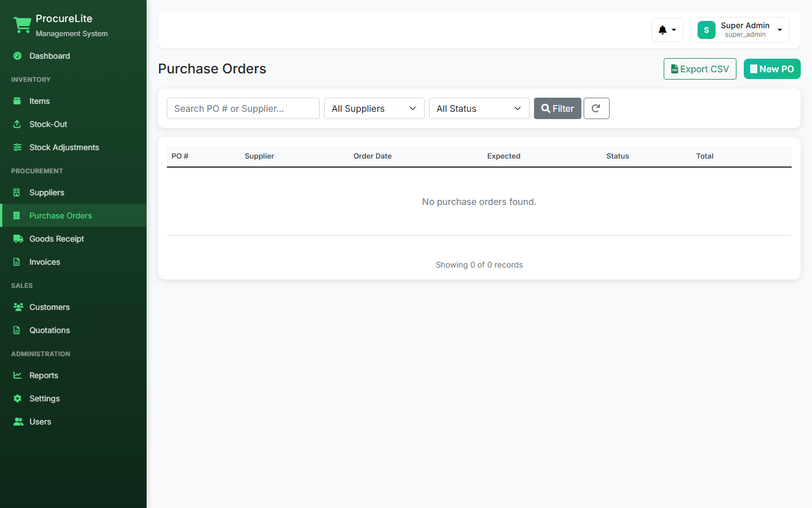Viewport: 812px width, 508px height.
Task: Open the Users link in the sidebar
Action: pos(73,422)
